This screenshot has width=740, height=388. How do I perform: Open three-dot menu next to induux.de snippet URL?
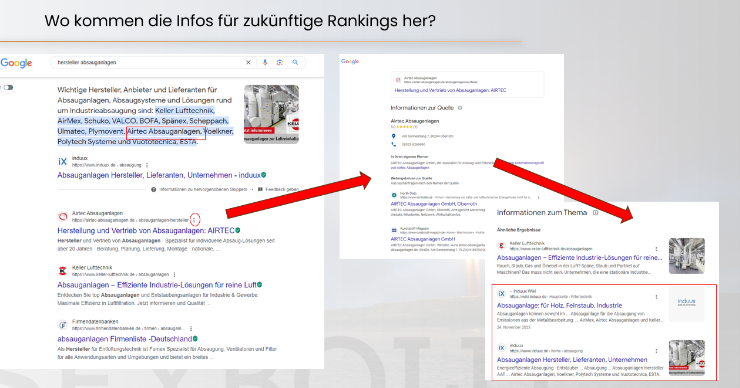point(147,165)
